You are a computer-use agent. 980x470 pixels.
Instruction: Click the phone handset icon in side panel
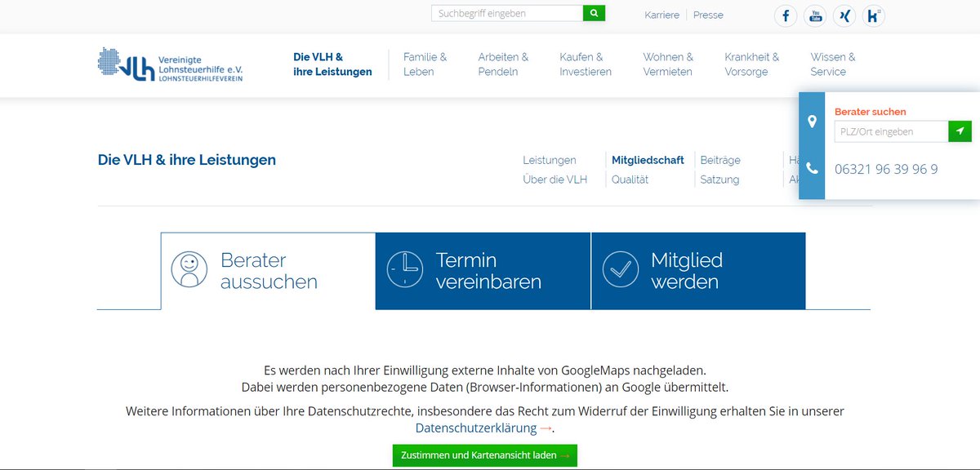point(812,168)
